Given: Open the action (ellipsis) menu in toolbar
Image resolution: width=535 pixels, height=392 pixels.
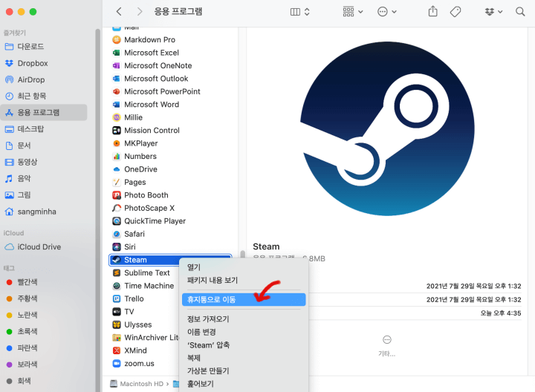Looking at the screenshot, I should click(387, 12).
